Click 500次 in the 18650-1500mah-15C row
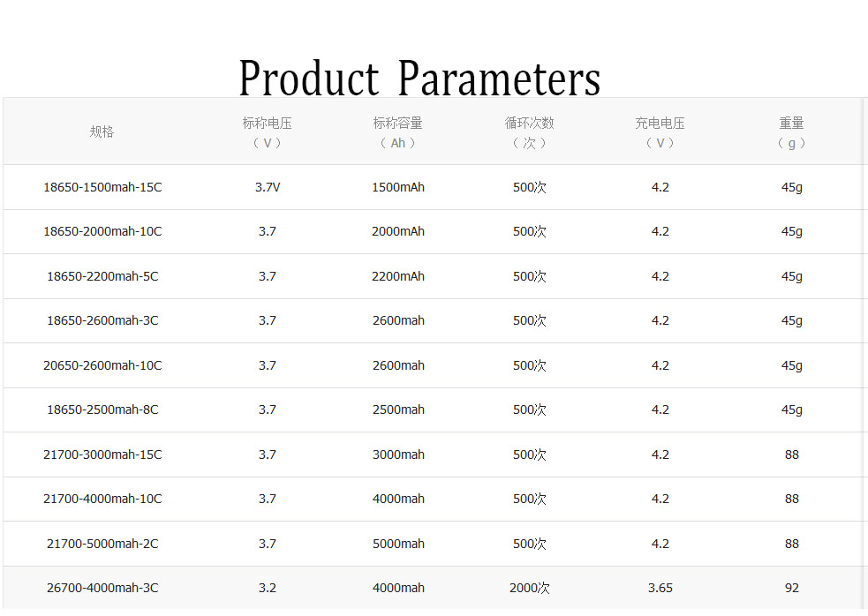This screenshot has height=616, width=868. (529, 187)
